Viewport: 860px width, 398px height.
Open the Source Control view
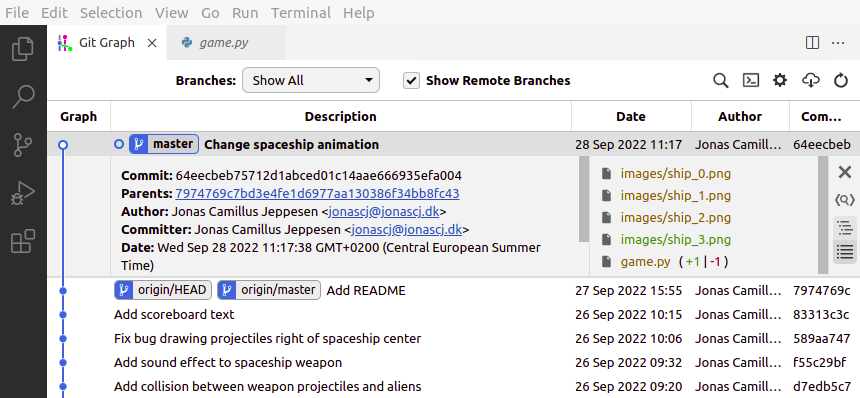click(23, 145)
